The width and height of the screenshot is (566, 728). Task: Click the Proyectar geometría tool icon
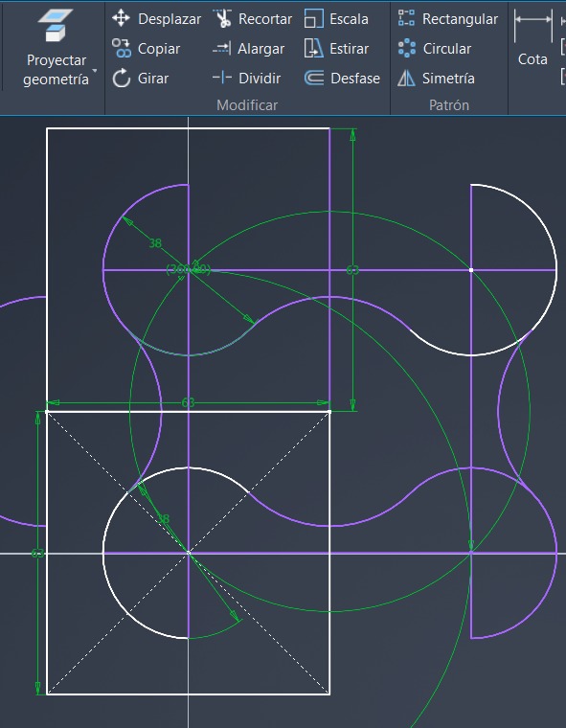pos(56,25)
